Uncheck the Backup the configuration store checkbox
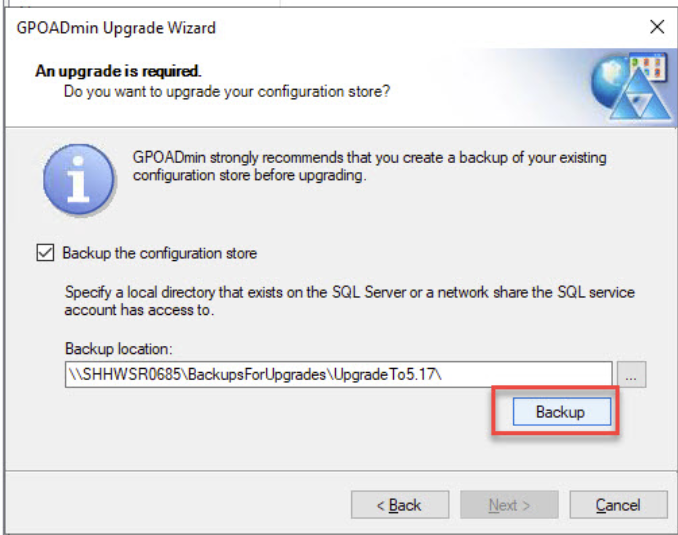 (x=45, y=254)
